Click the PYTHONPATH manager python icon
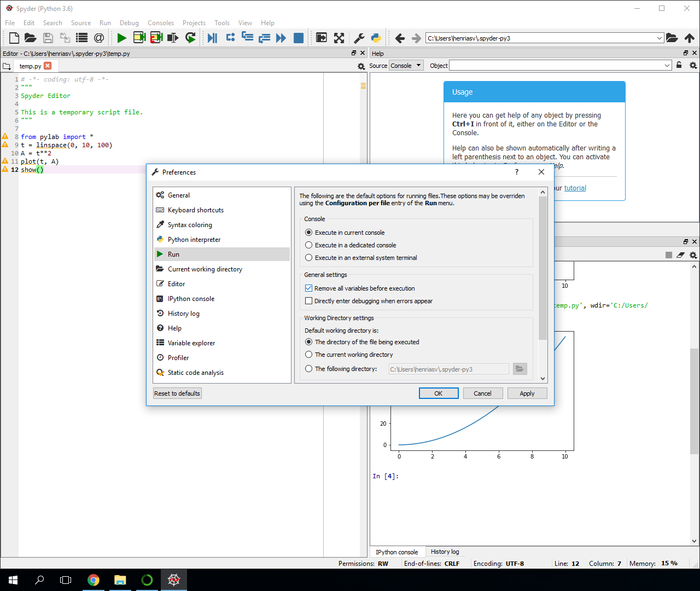This screenshot has width=700, height=591. (x=376, y=38)
